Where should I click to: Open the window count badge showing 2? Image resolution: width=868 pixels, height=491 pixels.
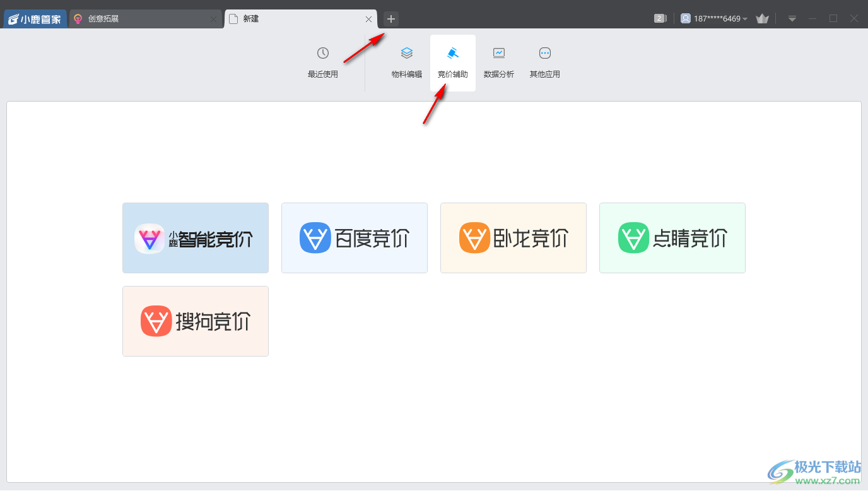tap(660, 18)
